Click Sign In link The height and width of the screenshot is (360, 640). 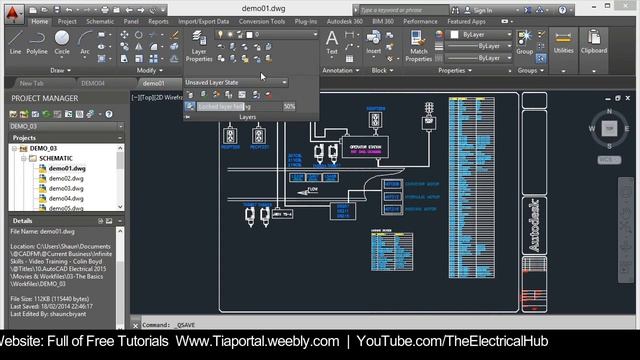click(x=483, y=11)
